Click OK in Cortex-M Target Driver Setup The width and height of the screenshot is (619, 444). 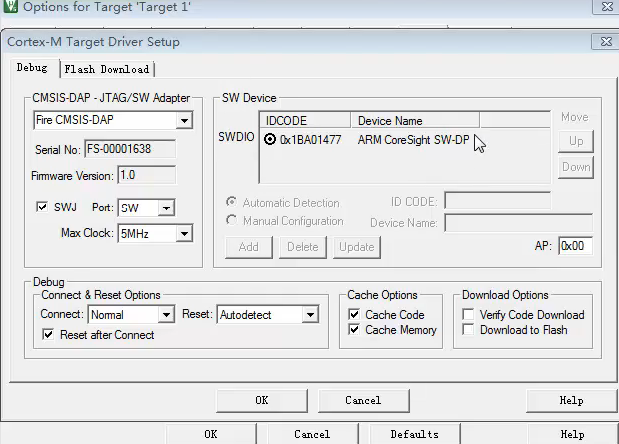pyautogui.click(x=262, y=401)
